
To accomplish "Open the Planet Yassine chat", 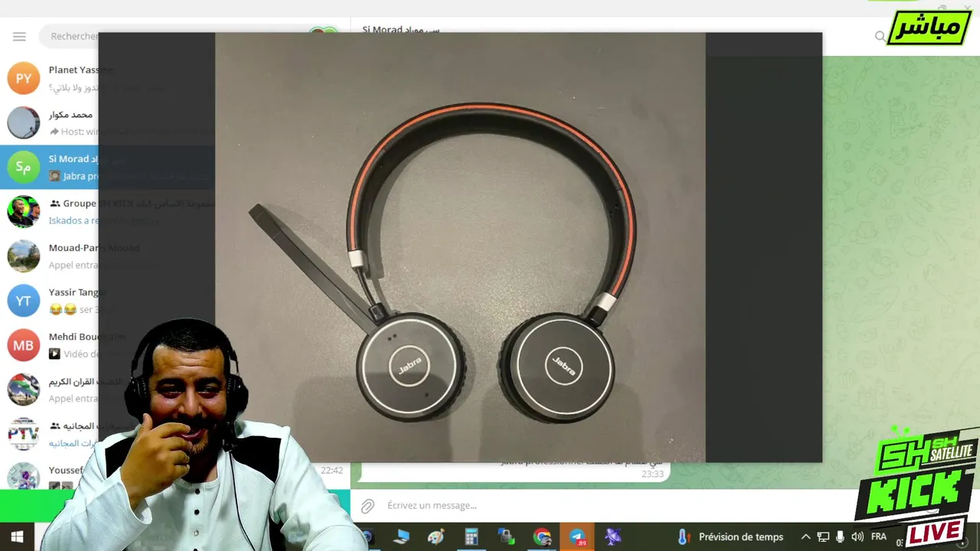I will pos(175,78).
